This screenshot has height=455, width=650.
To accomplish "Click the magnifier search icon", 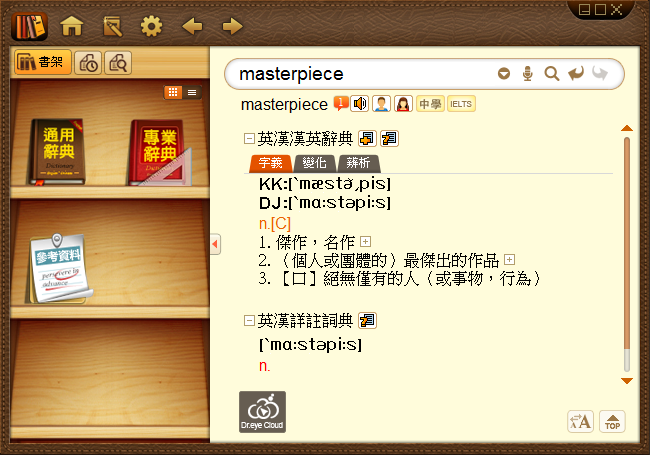I will tap(552, 74).
